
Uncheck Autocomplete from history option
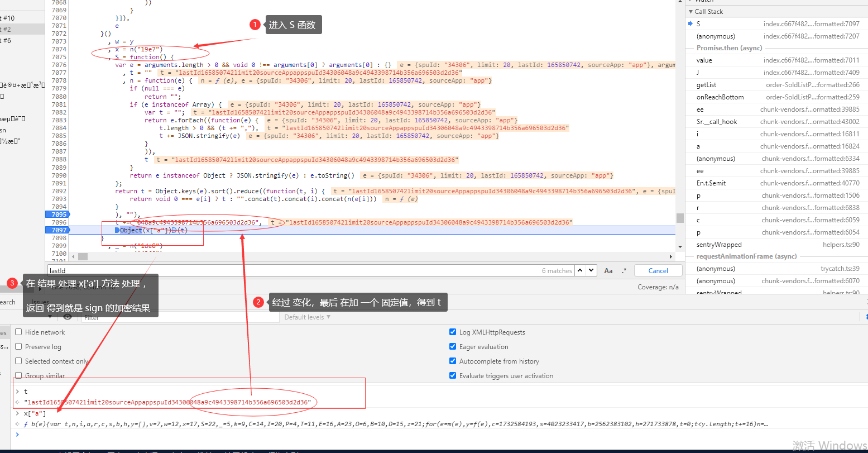(453, 361)
